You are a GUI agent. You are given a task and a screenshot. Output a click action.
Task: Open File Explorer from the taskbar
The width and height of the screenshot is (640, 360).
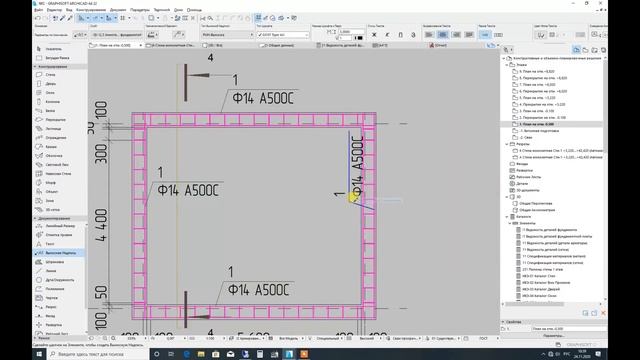pos(201,354)
